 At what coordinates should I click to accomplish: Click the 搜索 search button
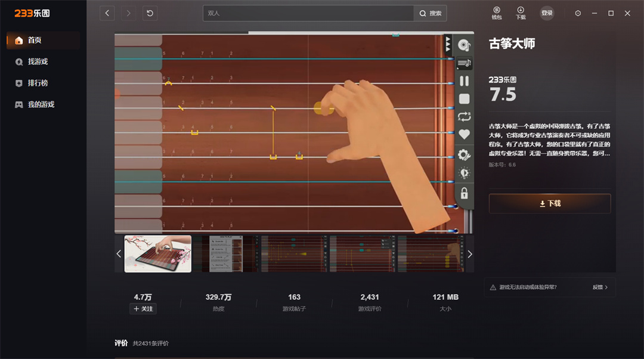pyautogui.click(x=430, y=13)
